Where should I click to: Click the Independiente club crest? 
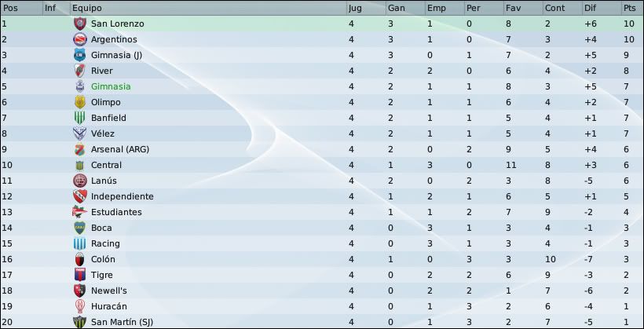(79, 196)
